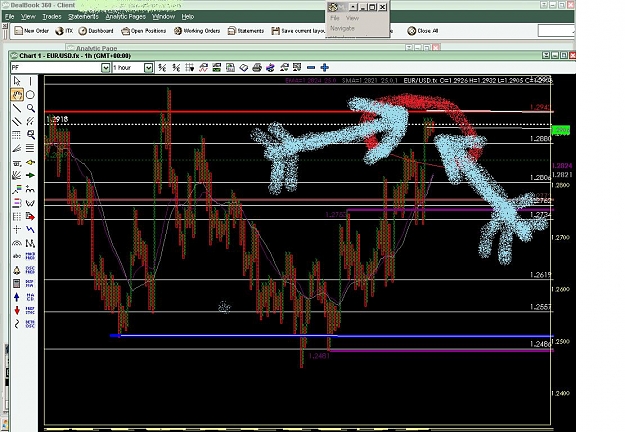
Task: Click the ITX toolbar button
Action: (64, 31)
